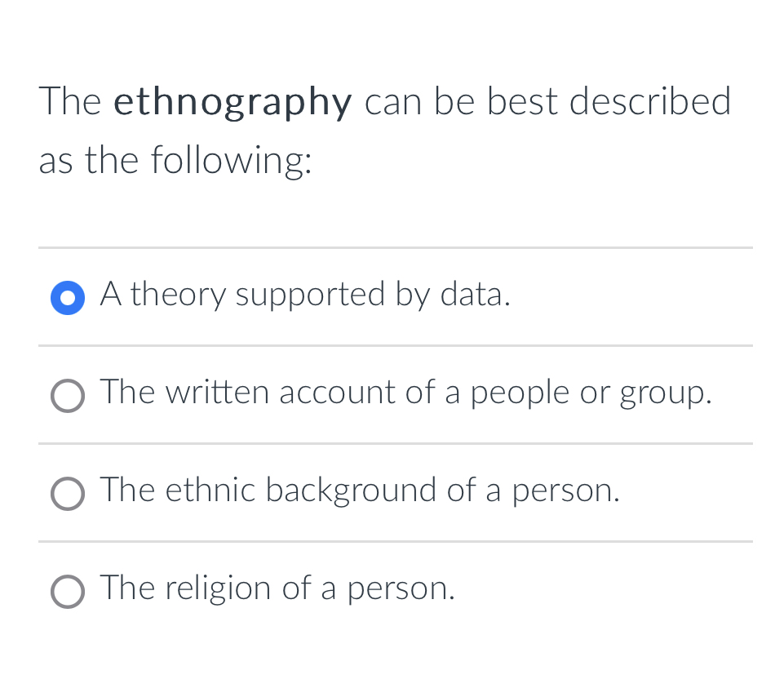Image resolution: width=784 pixels, height=675 pixels.
Task: Click the bolded word "ethnography" in the question
Action: pos(233,101)
